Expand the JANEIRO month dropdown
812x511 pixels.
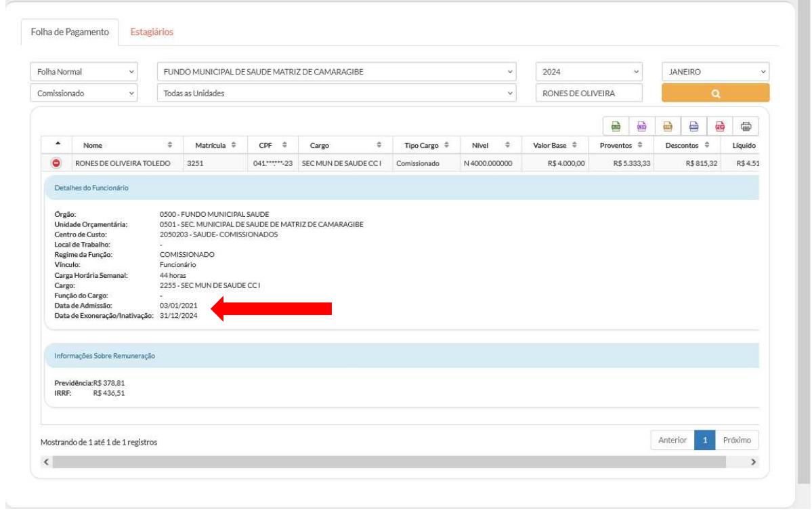(x=715, y=72)
